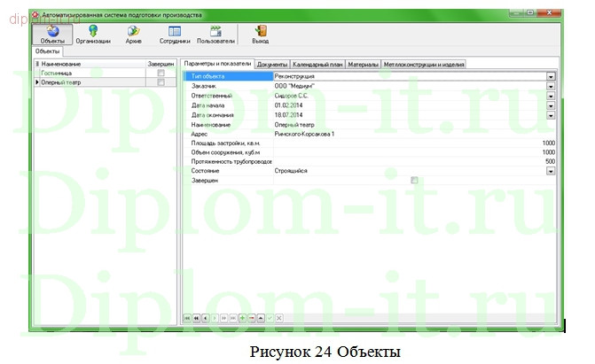Viewport: 595px width, 364px height.
Task: Select the Ответственный property label
Action: click(x=212, y=96)
